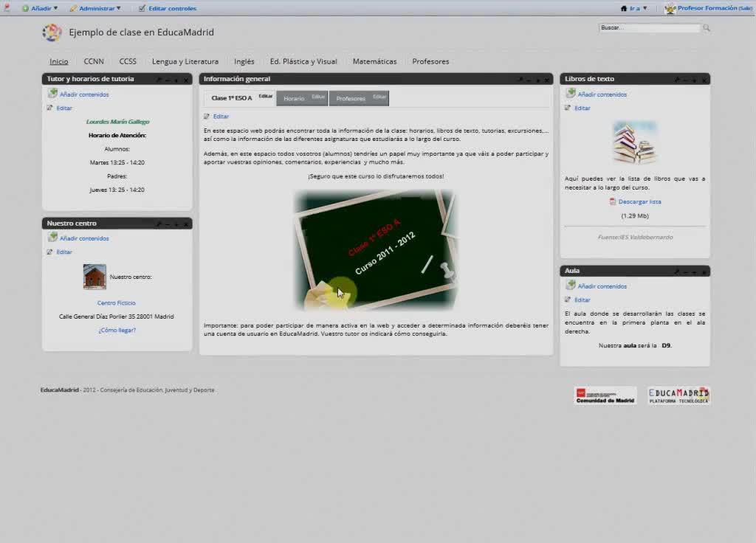Image resolution: width=756 pixels, height=543 pixels.
Task: Click edit pencil icon in Tutor y horarios panel
Action: pyautogui.click(x=49, y=108)
